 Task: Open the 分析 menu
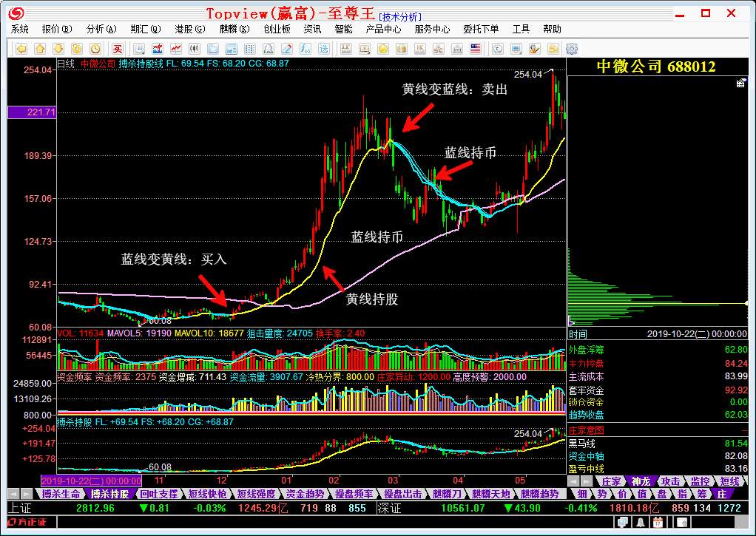[x=101, y=30]
